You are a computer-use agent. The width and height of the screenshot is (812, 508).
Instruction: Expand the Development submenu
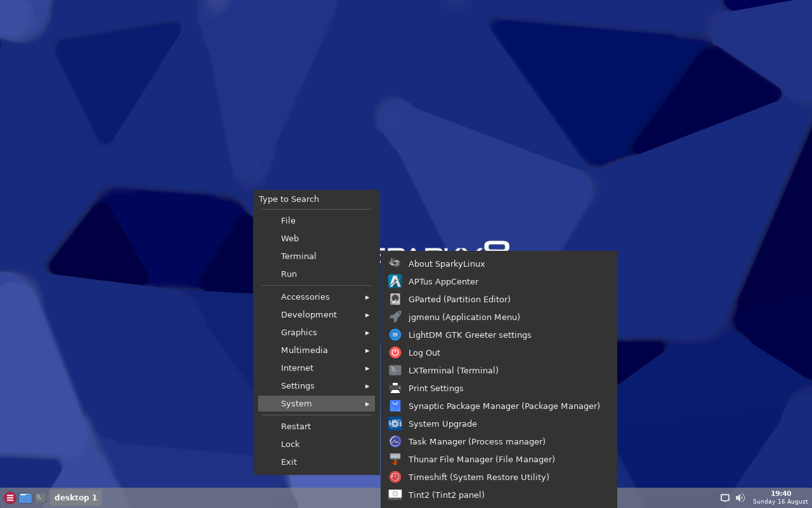coord(317,315)
